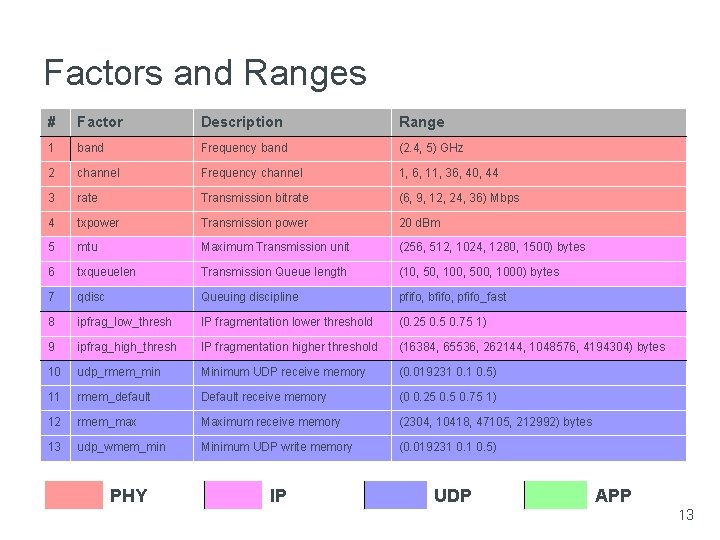Click the magenta IP legend color swatch
720x540 pixels.
233,495
